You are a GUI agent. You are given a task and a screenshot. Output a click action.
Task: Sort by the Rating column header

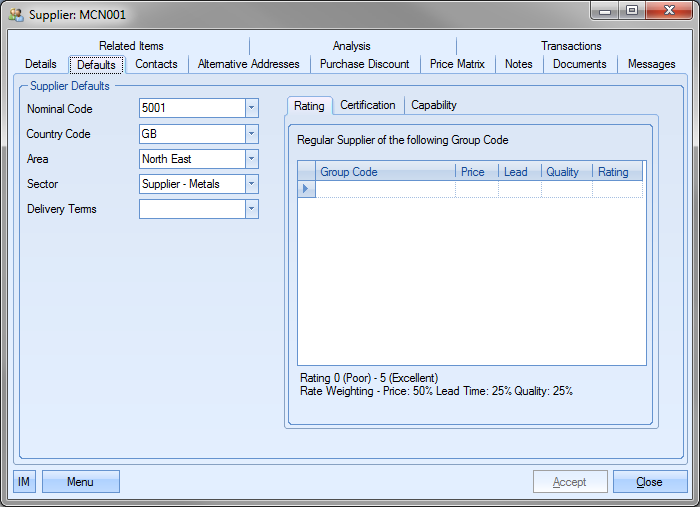click(614, 172)
